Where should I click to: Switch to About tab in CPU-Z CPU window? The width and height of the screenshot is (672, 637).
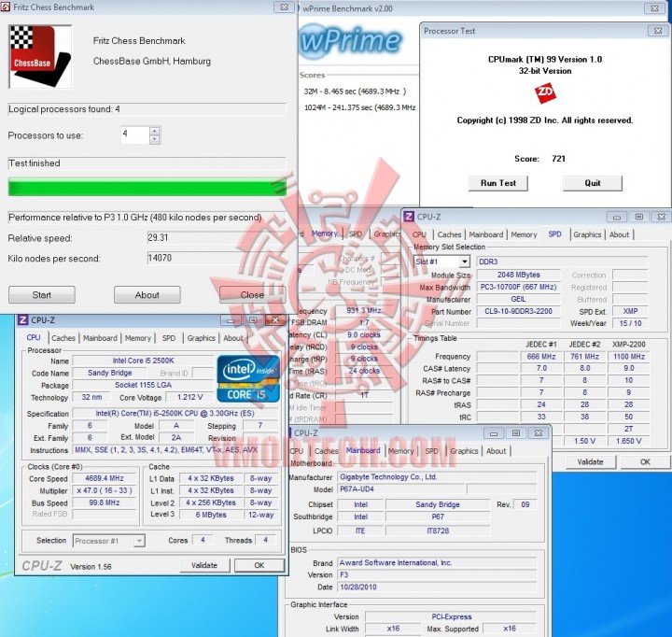coord(233,338)
